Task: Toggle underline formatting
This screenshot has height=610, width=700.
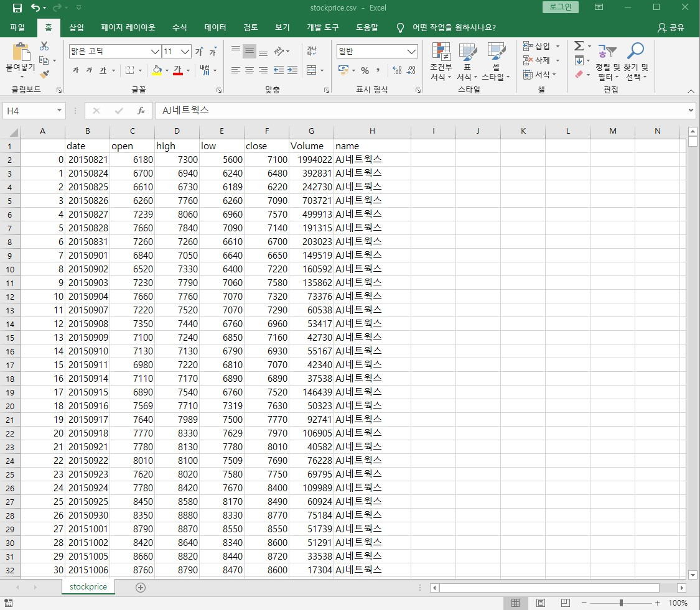Action: (x=103, y=70)
